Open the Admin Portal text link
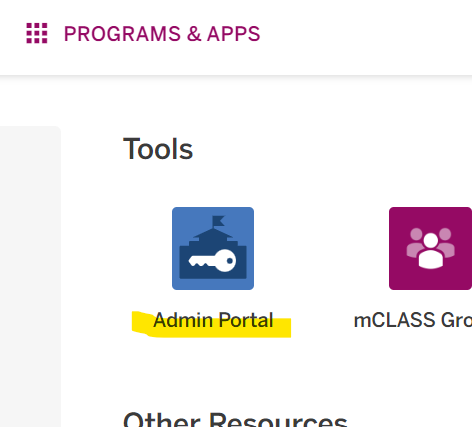 (x=213, y=320)
